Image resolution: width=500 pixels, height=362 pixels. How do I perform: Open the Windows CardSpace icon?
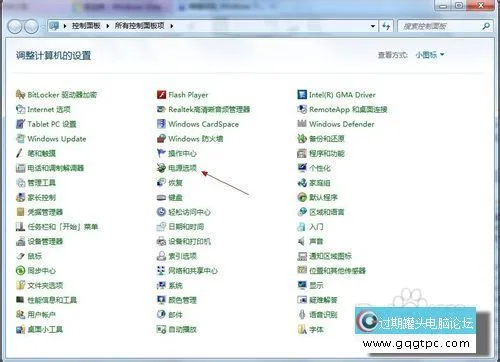pyautogui.click(x=161, y=124)
